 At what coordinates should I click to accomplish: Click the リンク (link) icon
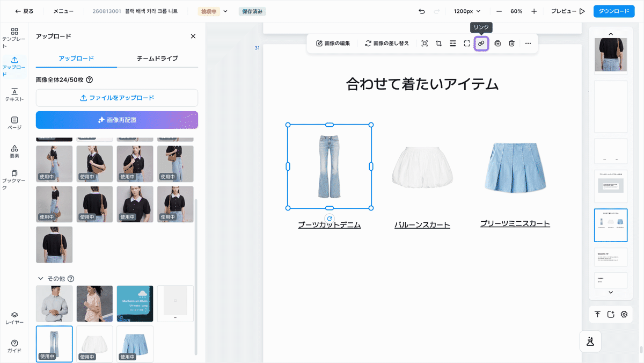click(x=481, y=43)
